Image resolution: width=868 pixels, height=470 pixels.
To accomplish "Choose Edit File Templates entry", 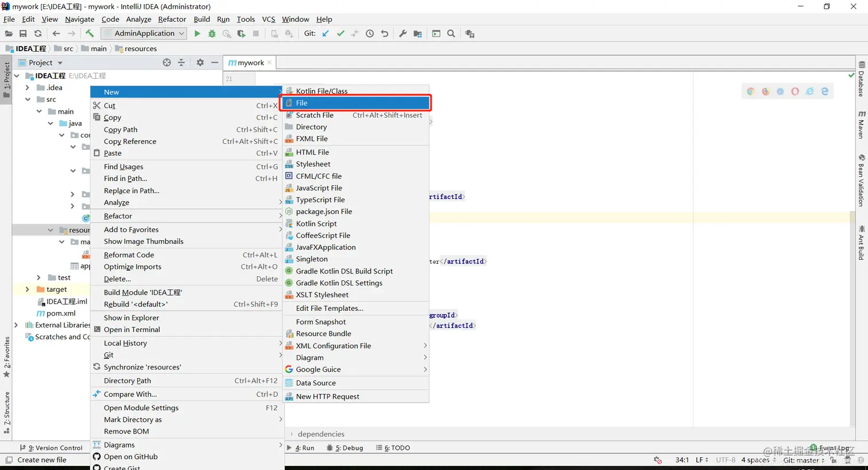I will pyautogui.click(x=356, y=309).
